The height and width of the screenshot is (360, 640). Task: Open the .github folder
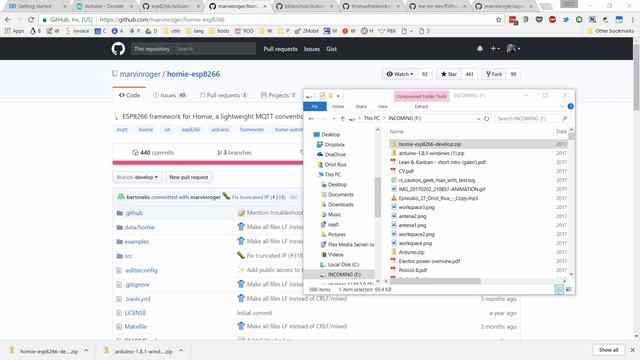(x=134, y=213)
